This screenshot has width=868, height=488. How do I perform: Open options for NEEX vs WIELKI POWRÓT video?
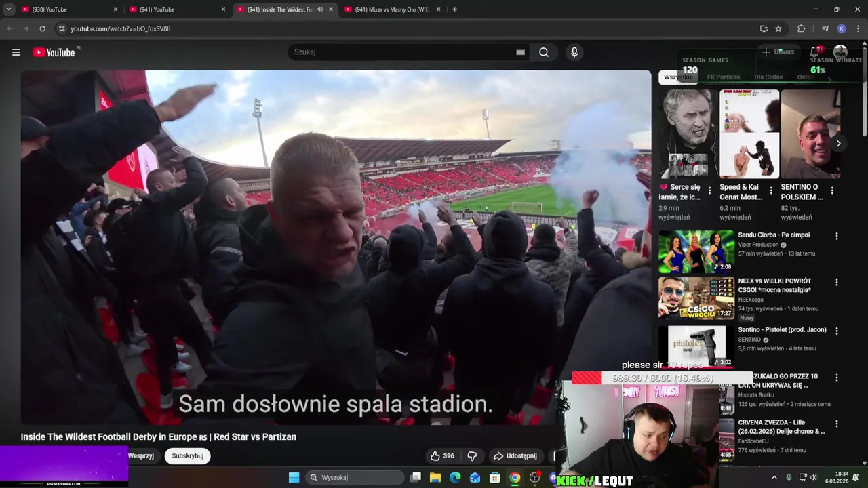tap(836, 282)
